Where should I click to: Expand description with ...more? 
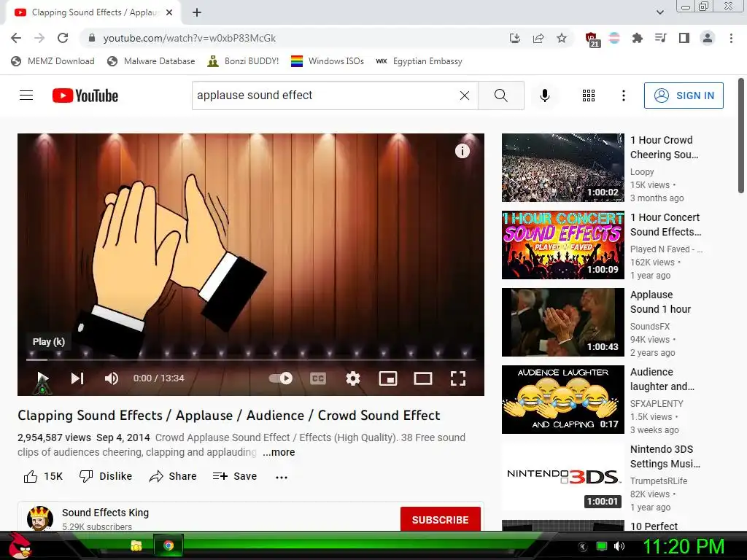(279, 452)
